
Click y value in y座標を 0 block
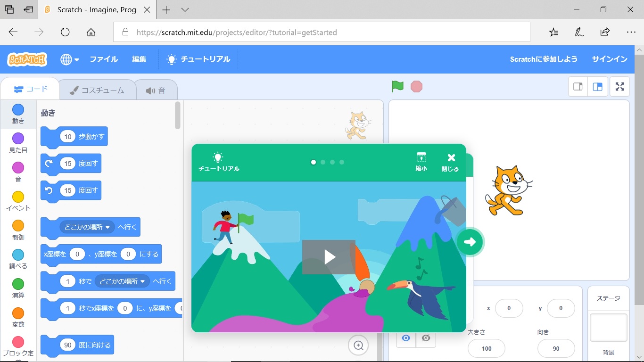[128, 254]
